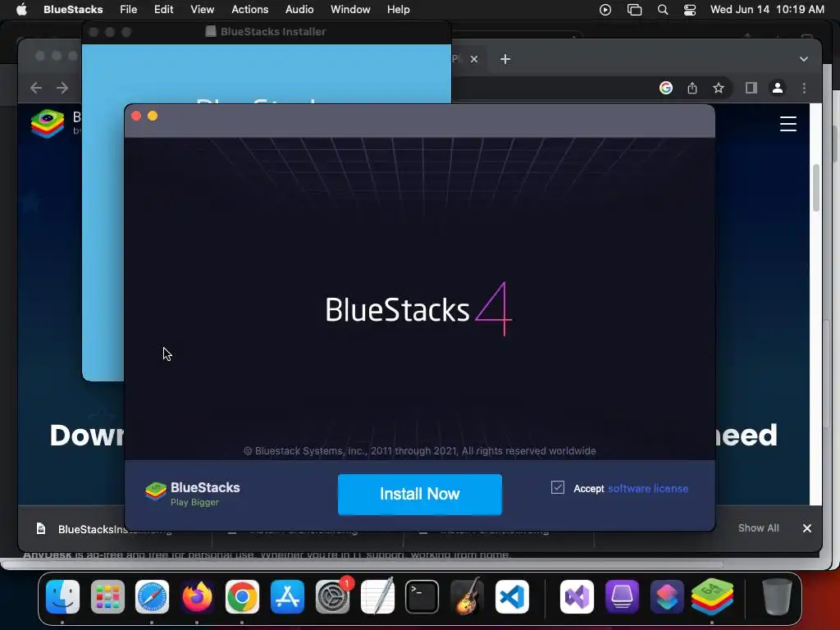Minimize the BlueStacks 4 installer window

point(153,116)
